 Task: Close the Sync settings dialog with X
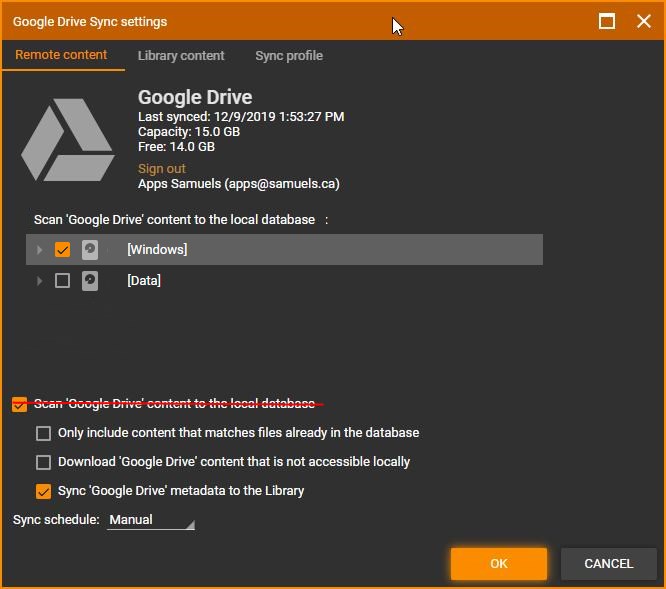[644, 21]
